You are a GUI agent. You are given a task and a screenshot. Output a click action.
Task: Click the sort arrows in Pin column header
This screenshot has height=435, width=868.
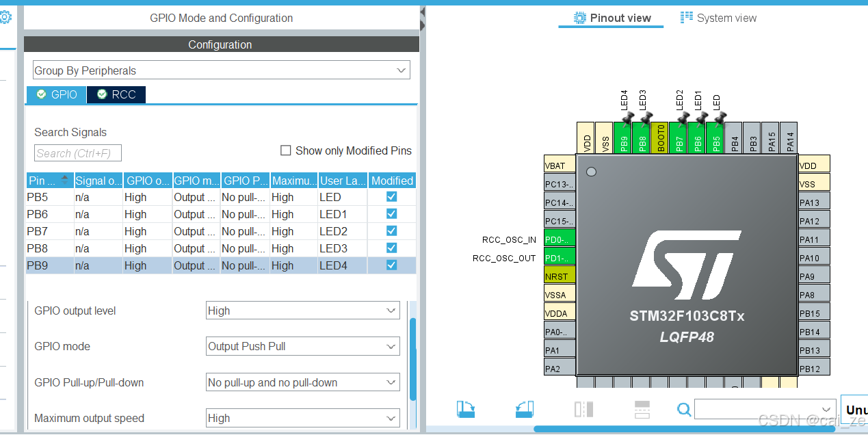tap(65, 180)
